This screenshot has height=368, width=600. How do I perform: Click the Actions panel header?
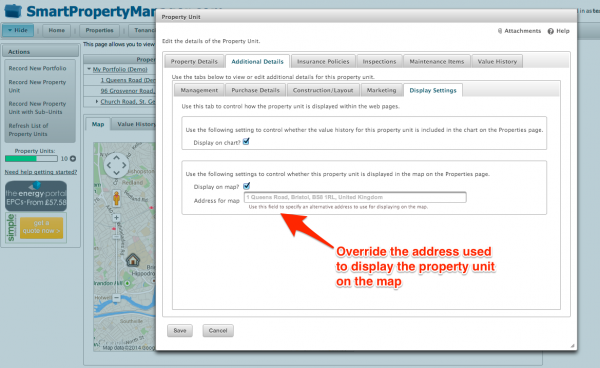tap(40, 51)
